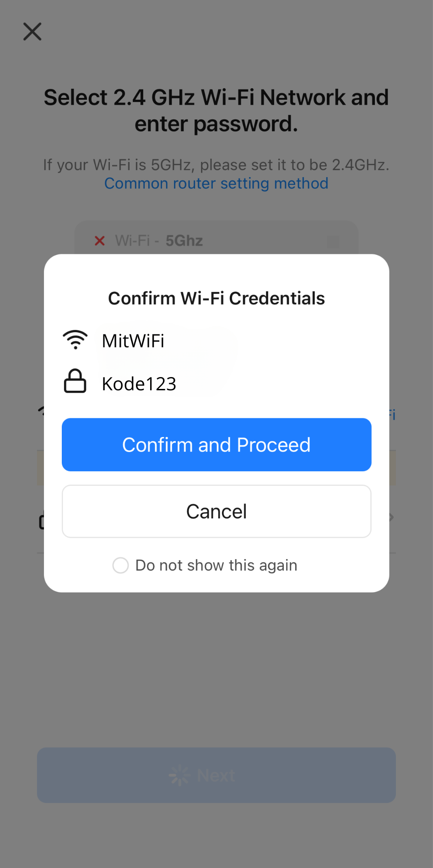The height and width of the screenshot is (868, 433).
Task: Click the Kode123 password text
Action: coord(139,384)
